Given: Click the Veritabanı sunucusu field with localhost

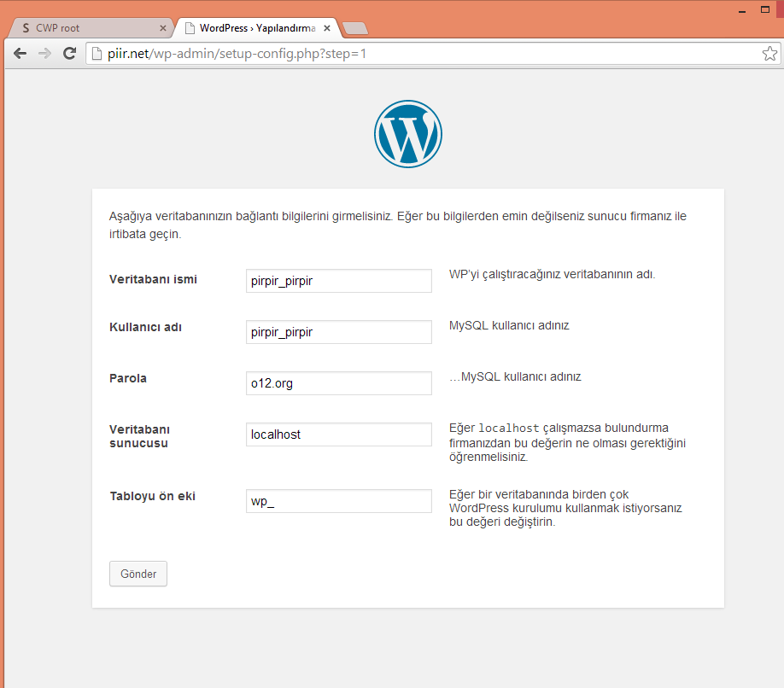Looking at the screenshot, I should click(338, 434).
